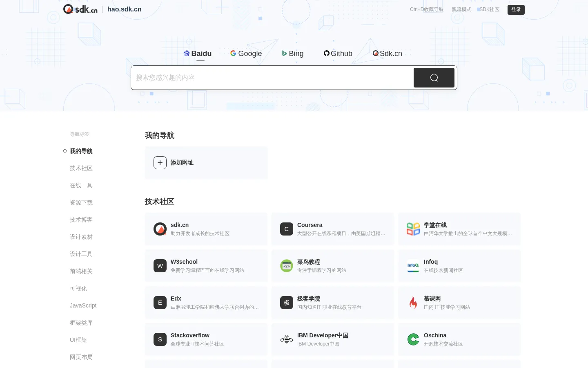Select 前端相关 sidebar item
The width and height of the screenshot is (588, 368).
tap(81, 272)
